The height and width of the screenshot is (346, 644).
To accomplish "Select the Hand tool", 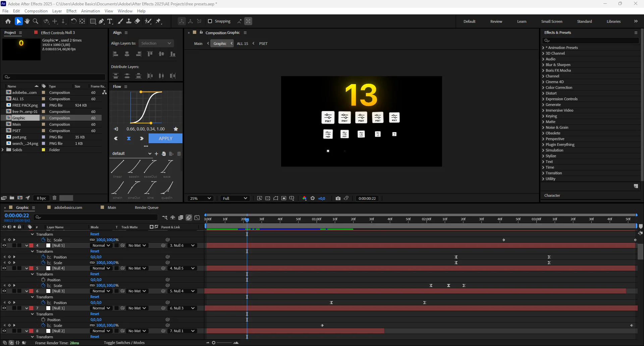I will 27,21.
